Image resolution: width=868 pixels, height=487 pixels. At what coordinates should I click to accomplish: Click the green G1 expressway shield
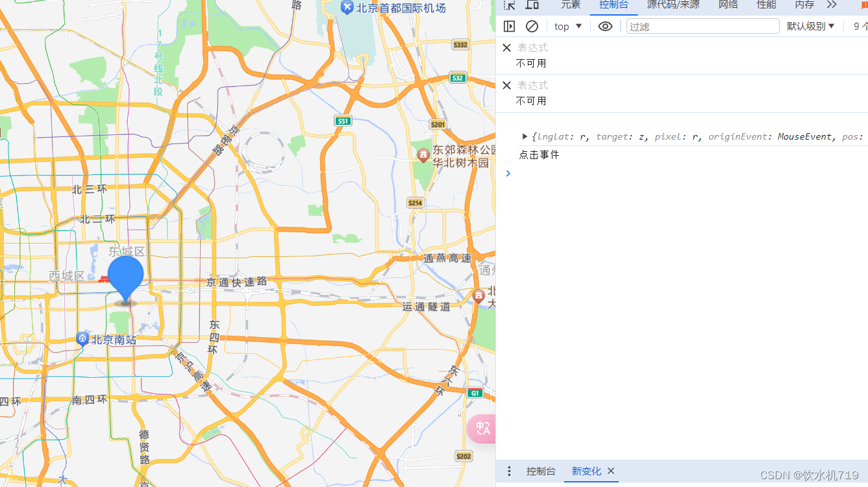coord(475,393)
